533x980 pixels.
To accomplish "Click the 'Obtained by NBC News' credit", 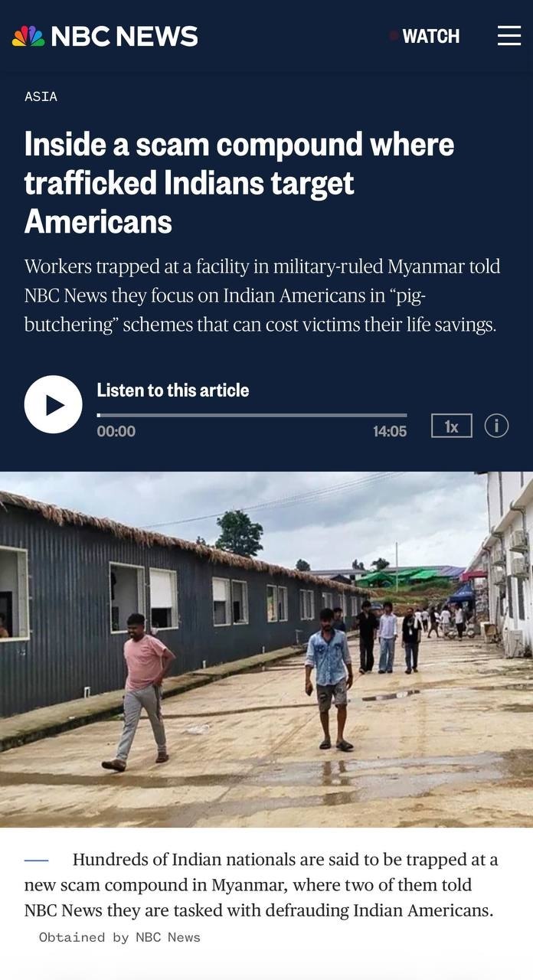I will [x=119, y=937].
